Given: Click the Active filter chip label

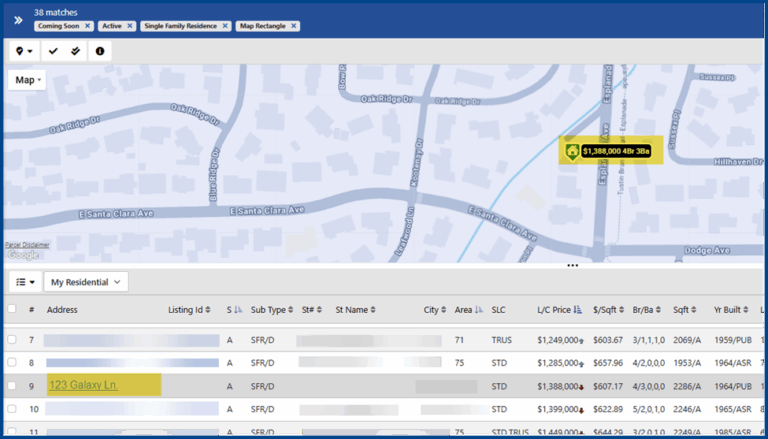Looking at the screenshot, I should (110, 25).
